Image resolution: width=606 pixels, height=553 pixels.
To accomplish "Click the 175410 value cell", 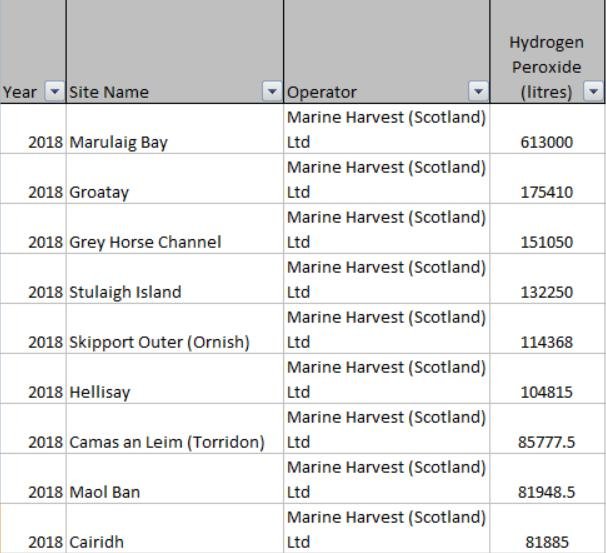I will [x=547, y=192].
